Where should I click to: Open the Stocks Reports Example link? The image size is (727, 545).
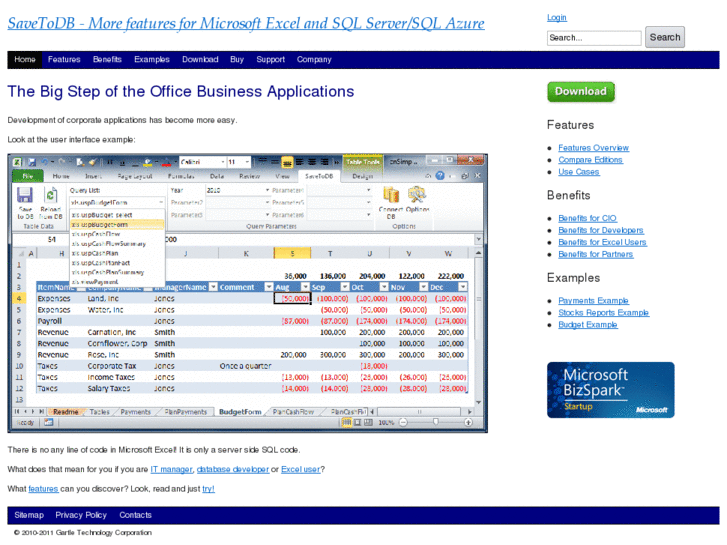(x=603, y=313)
